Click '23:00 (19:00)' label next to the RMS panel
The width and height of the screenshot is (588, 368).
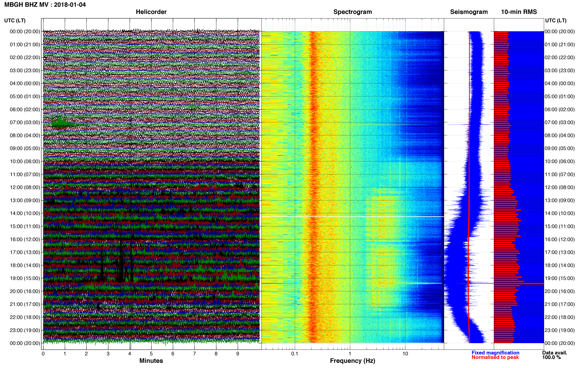560,330
